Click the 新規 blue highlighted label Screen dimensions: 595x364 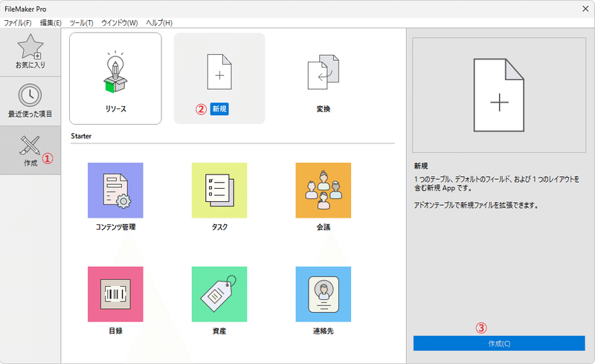click(x=219, y=109)
